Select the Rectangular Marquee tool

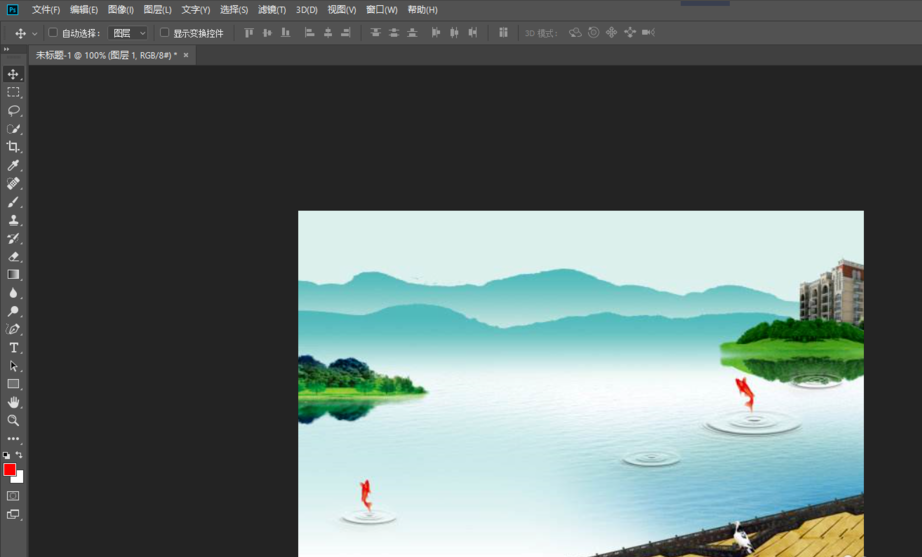click(14, 92)
